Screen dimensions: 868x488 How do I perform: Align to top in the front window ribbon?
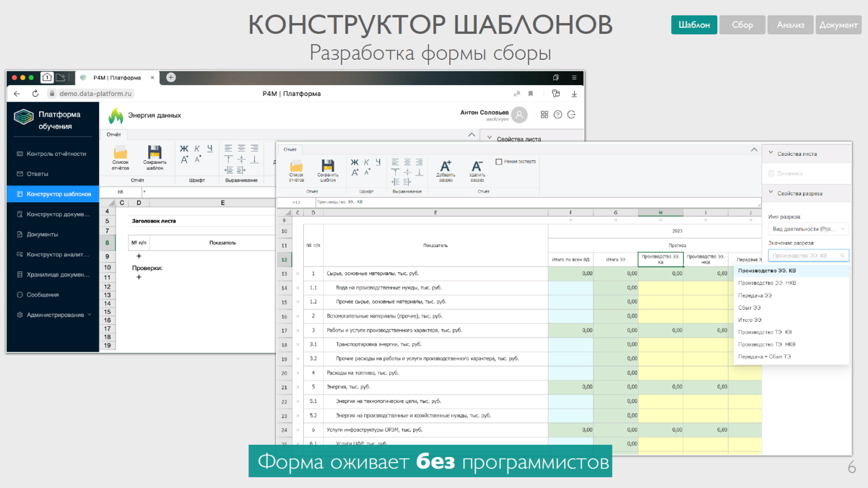[395, 172]
